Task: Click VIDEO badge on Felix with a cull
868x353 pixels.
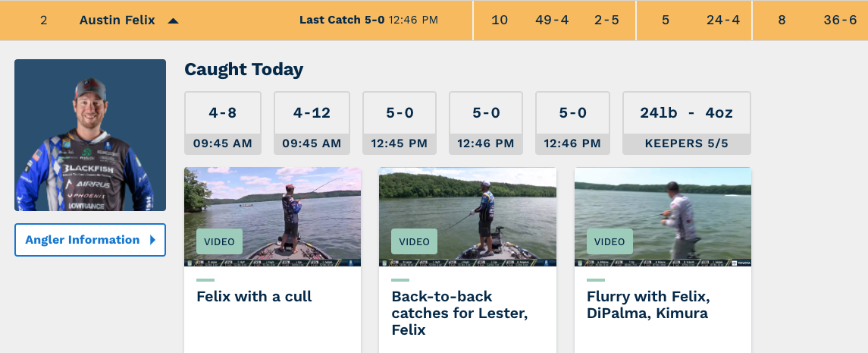Action: (219, 241)
